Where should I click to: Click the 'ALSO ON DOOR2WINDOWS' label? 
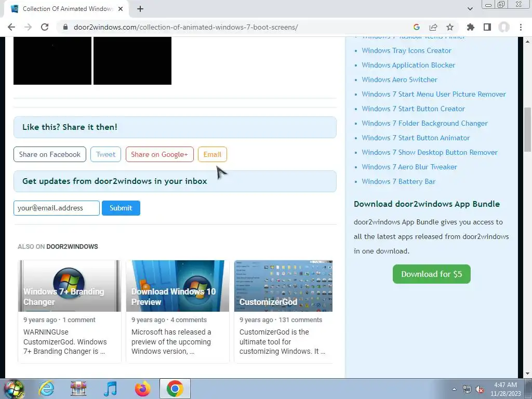[x=58, y=247]
